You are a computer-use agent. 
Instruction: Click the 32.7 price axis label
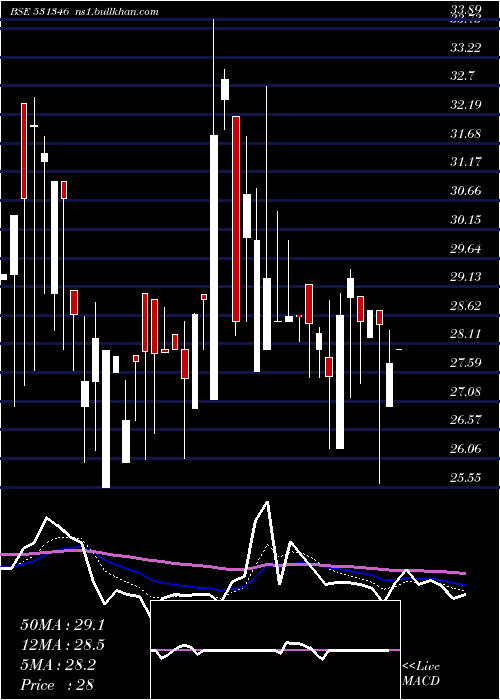(x=462, y=76)
